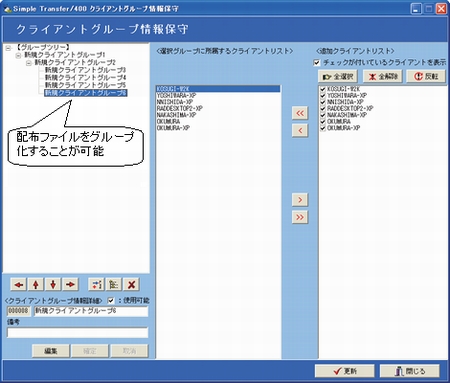The width and height of the screenshot is (450, 383).
Task: Uncheck OKUMURA-XP in the additional client list
Action: (x=323, y=128)
